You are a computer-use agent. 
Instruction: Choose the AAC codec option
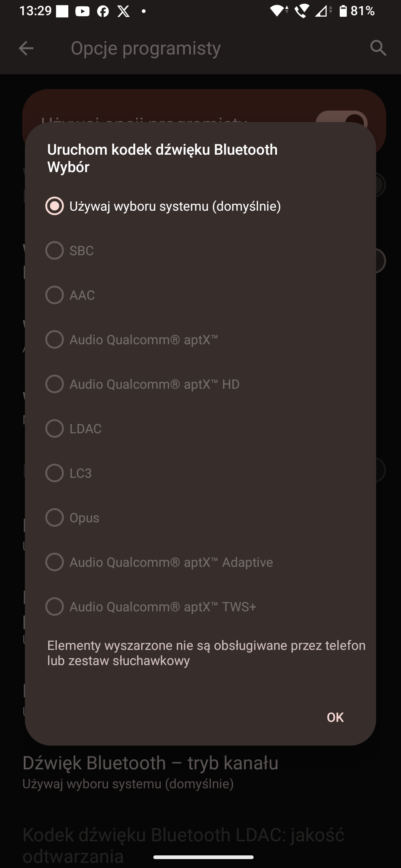coord(55,295)
